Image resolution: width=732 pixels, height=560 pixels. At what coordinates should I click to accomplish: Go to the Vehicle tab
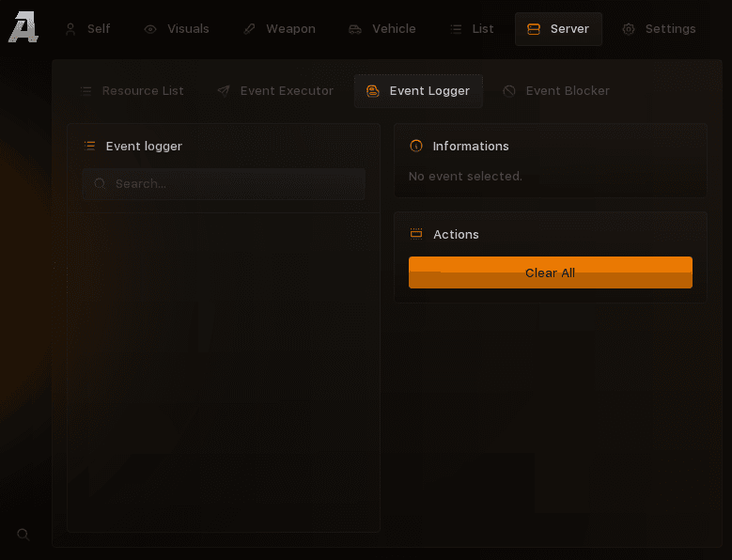pos(382,29)
